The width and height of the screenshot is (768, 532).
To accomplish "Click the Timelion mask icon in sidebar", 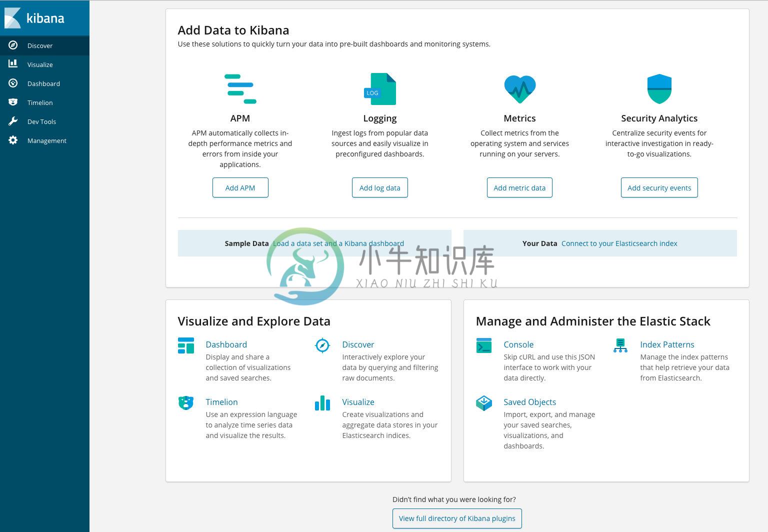I will click(x=13, y=102).
